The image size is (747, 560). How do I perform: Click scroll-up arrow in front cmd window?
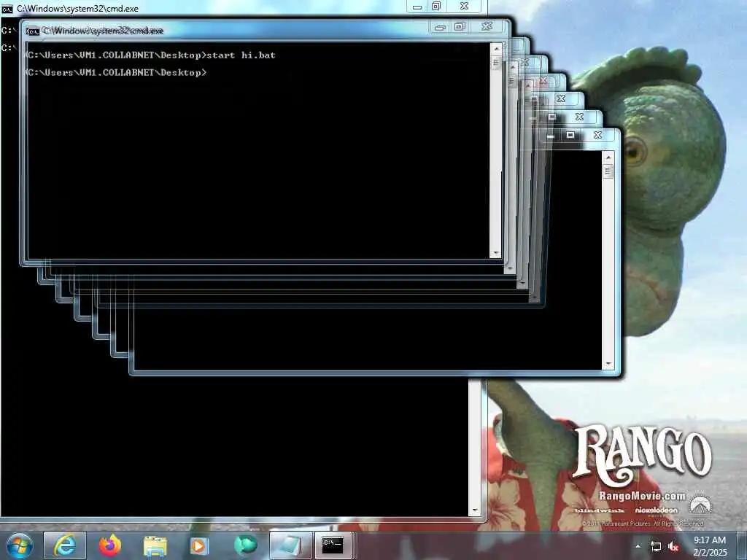pos(496,49)
